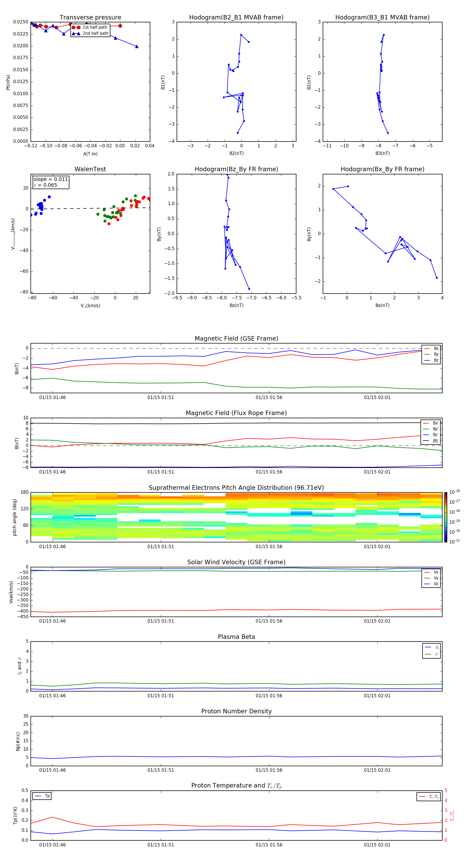Screen dimensions: 473x868
Task: Click the 0.0250 tick on Pt axis
Action: (20, 22)
